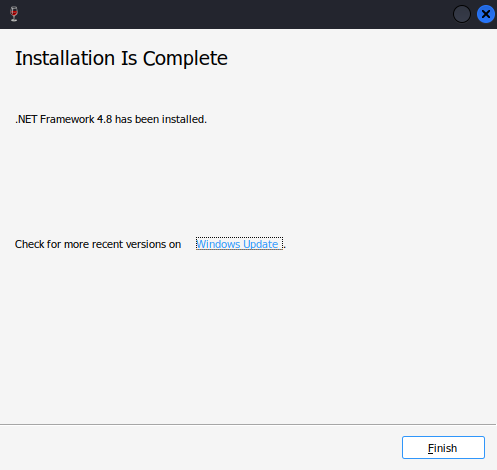The image size is (497, 470).
Task: Select the '.NET Framework 4.8 has been installed' message
Action: [111, 119]
